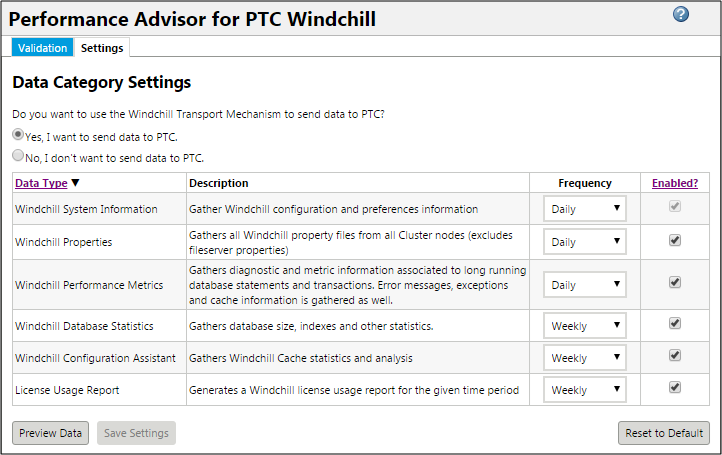Open frequency dropdown for Windchill Performance Metrics
Image resolution: width=722 pixels, height=455 pixels.
pos(584,285)
